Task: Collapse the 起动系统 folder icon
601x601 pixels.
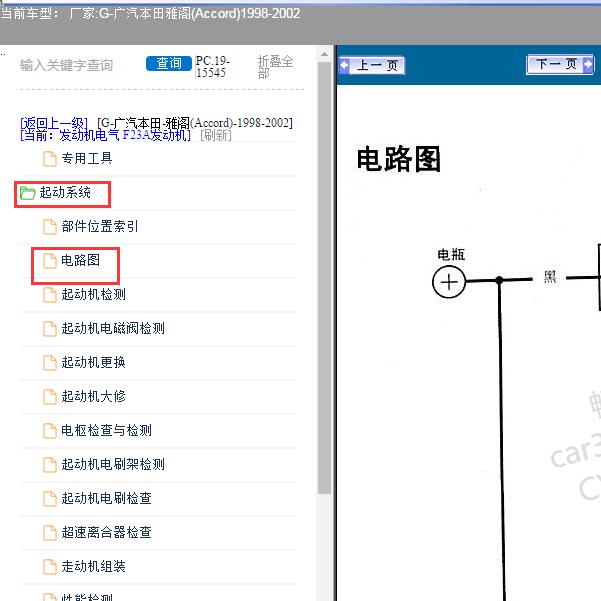Action: pos(28,192)
